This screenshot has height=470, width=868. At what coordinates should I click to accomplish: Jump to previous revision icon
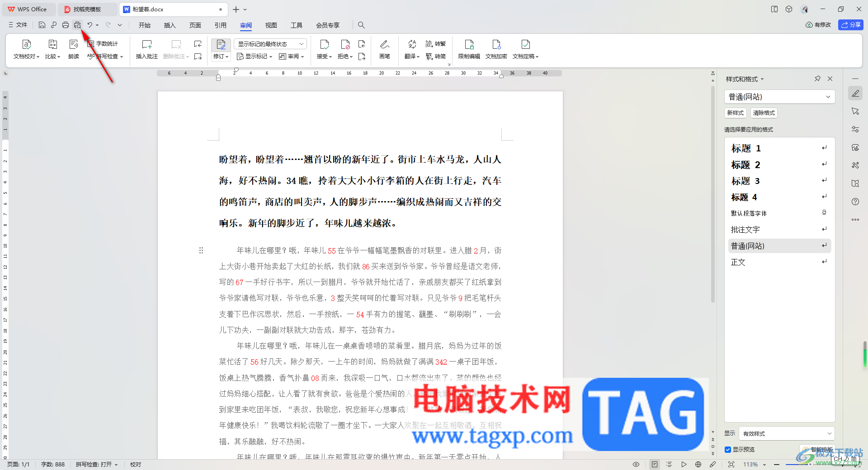(x=362, y=44)
